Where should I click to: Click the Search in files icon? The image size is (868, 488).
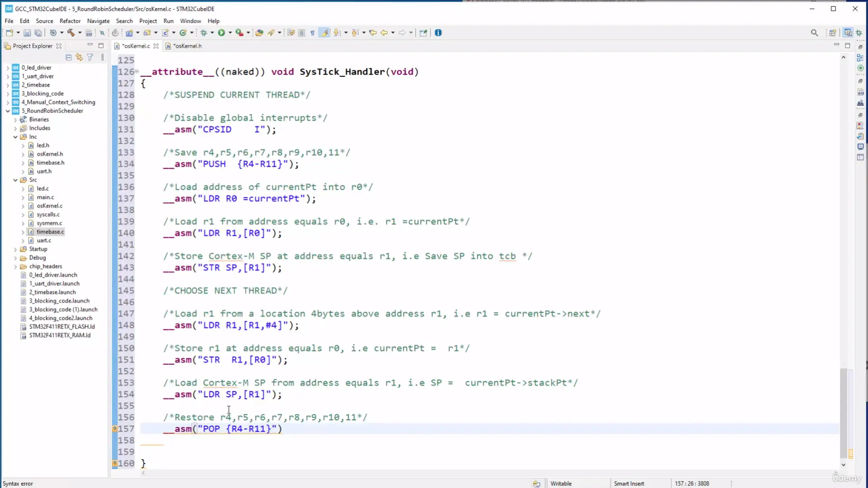(814, 33)
